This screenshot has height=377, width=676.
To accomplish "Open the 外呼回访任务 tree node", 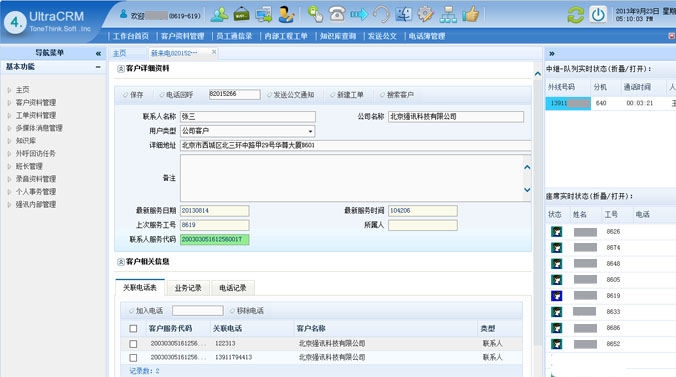I will [35, 154].
